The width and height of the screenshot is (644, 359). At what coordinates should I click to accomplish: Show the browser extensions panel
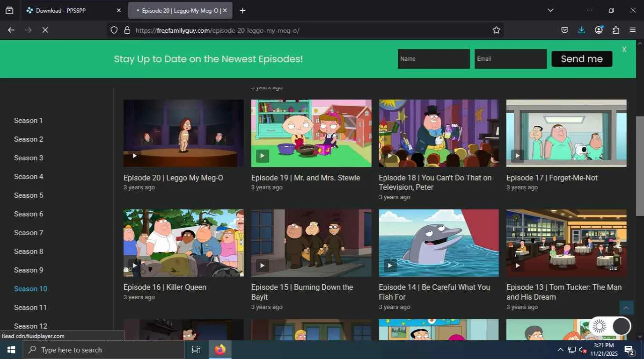[616, 30]
